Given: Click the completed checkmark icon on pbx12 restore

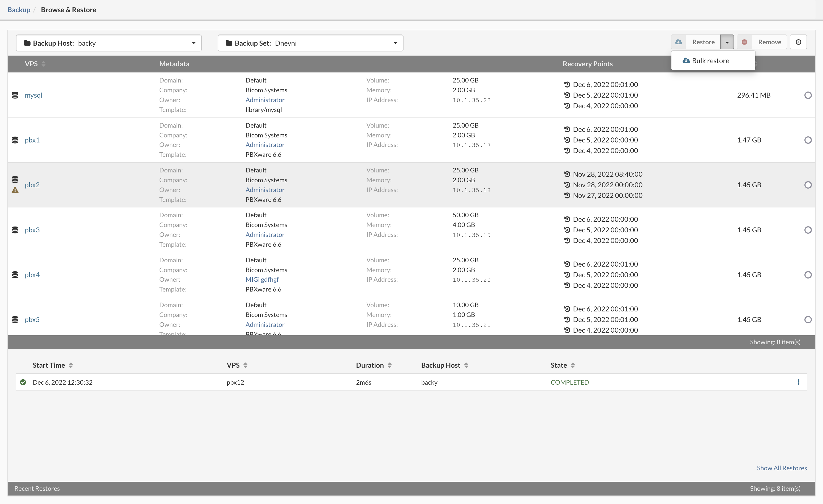Looking at the screenshot, I should tap(23, 382).
